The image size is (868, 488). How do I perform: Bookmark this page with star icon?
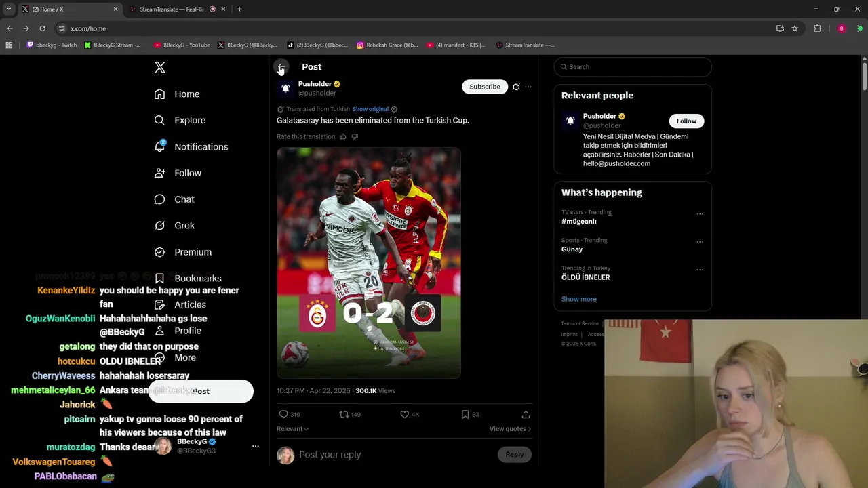pyautogui.click(x=795, y=28)
